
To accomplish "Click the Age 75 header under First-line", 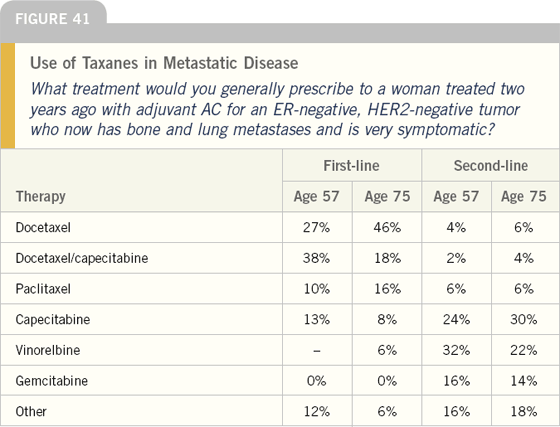I will pyautogui.click(x=388, y=196).
